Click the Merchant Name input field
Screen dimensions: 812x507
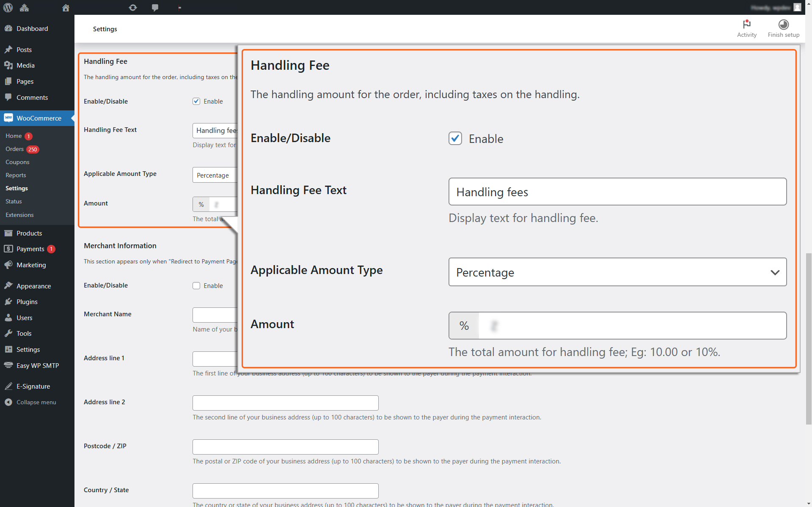(215, 315)
